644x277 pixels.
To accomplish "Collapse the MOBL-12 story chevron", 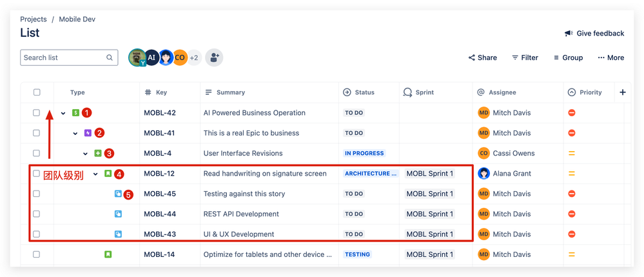I will pyautogui.click(x=95, y=174).
